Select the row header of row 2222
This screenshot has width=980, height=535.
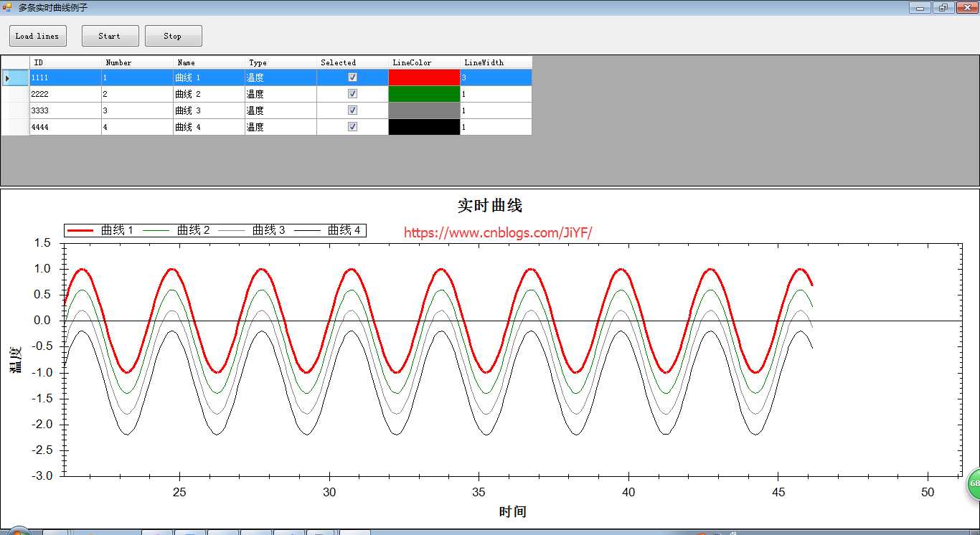15,94
